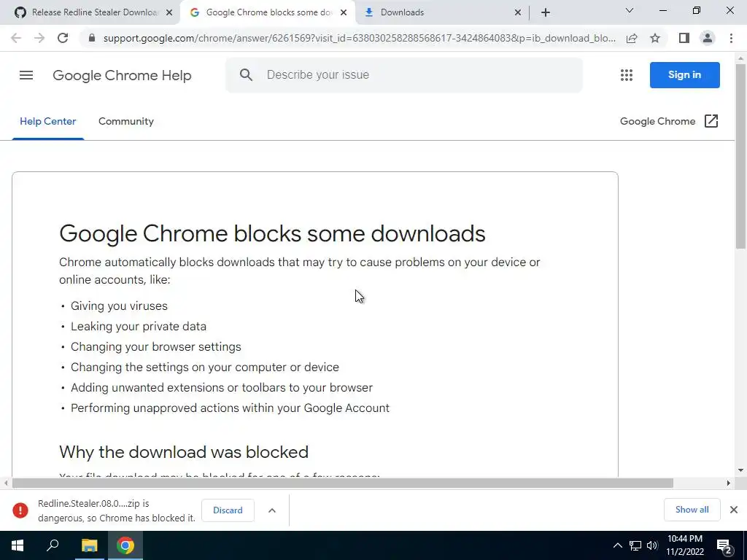Open the hamburger main menu
The width and height of the screenshot is (747, 560).
(26, 75)
